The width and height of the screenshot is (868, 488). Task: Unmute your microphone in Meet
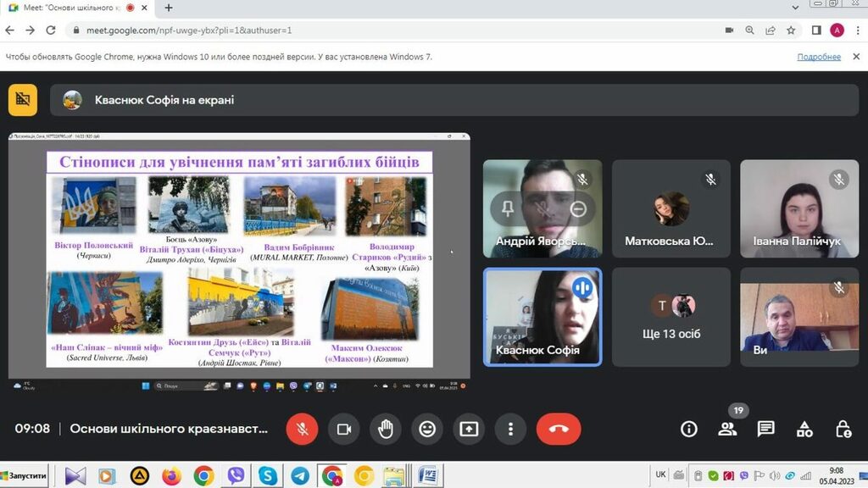pyautogui.click(x=302, y=429)
